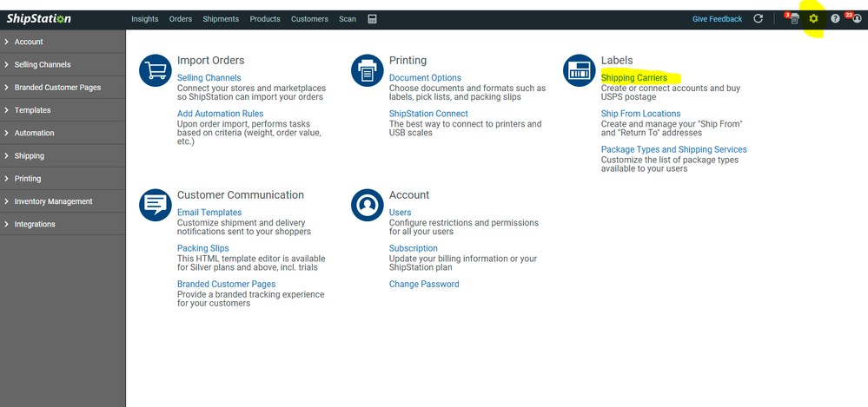Click the Customer Communication chat icon
Screen dimensions: 868x407
pos(156,205)
